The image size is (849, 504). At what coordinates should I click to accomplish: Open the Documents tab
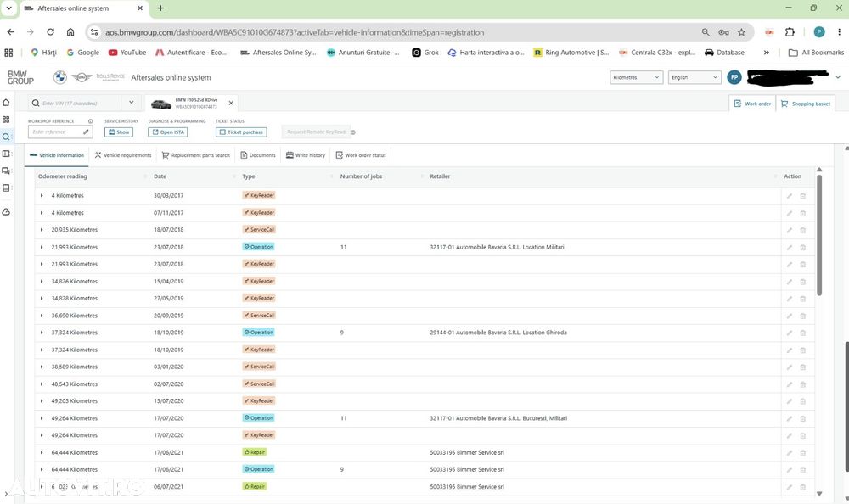pos(258,155)
